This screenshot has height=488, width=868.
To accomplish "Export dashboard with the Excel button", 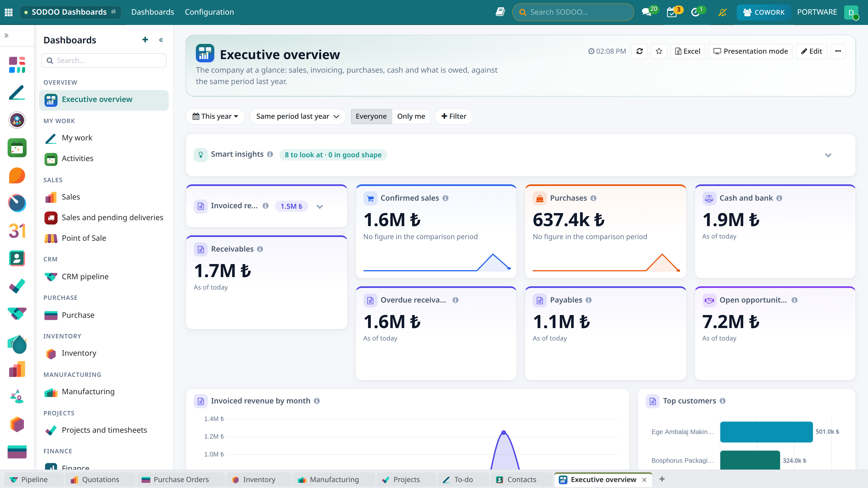I will coord(688,51).
